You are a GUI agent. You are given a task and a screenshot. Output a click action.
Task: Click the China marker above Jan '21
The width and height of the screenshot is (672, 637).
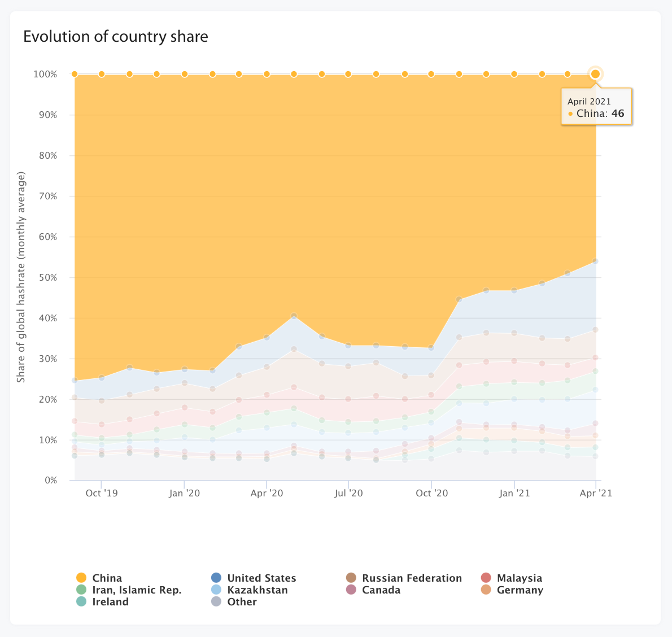(x=514, y=74)
